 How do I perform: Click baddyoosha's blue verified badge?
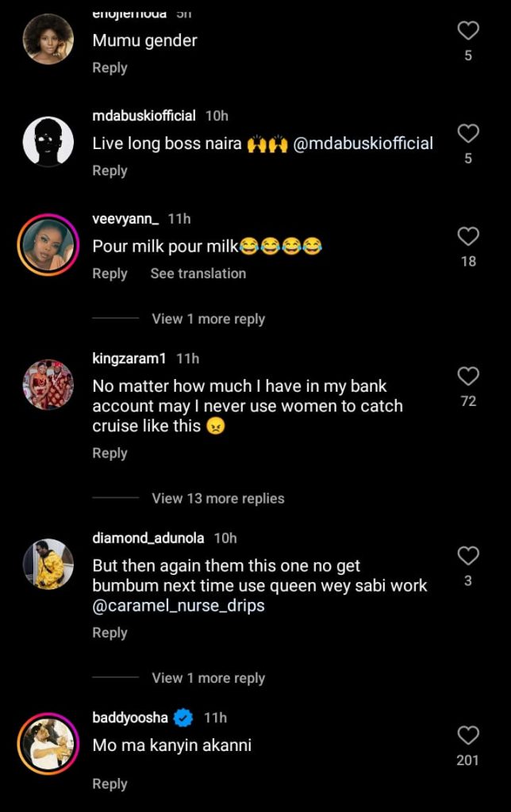[x=182, y=717]
